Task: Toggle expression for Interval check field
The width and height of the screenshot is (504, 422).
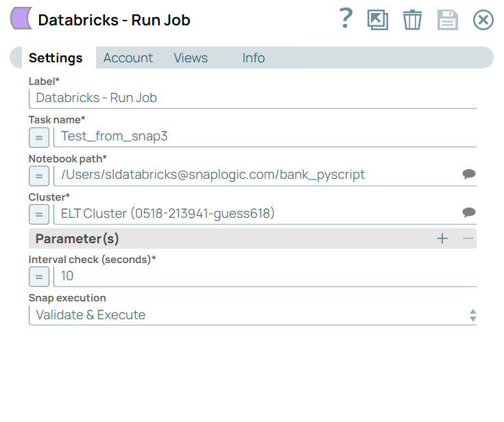Action: pos(39,277)
